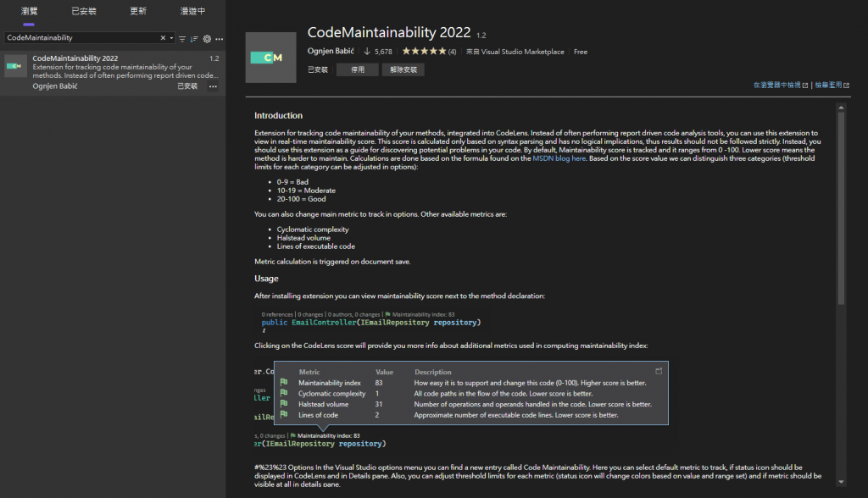This screenshot has height=498, width=868.
Task: Click the sort order icon
Action: click(x=194, y=39)
